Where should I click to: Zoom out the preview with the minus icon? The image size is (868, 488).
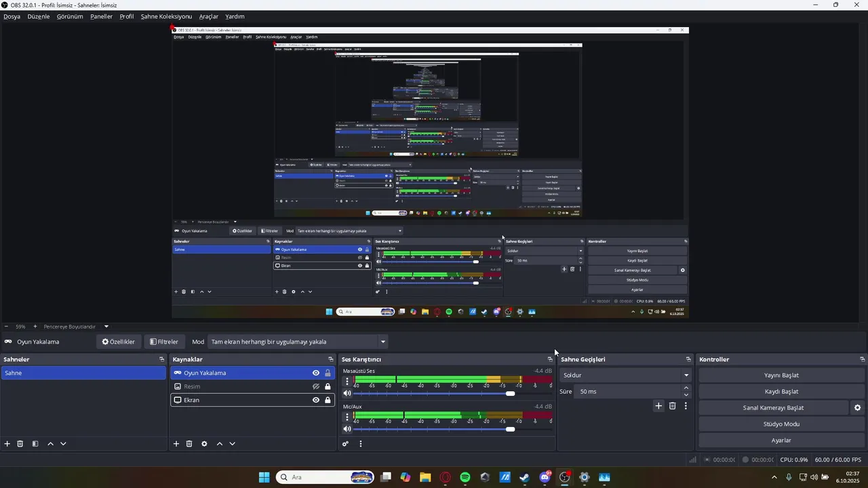coord(6,327)
